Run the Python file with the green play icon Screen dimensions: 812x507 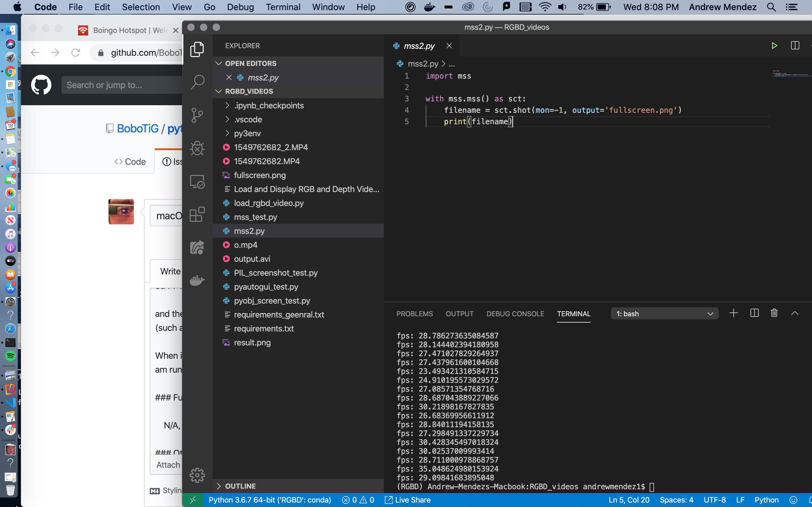point(775,46)
